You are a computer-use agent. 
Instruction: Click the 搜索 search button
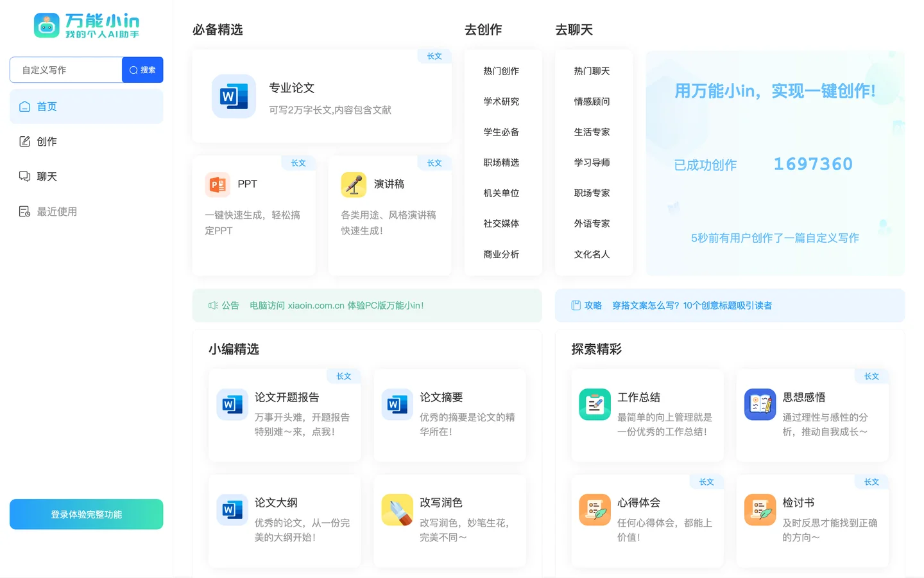142,70
